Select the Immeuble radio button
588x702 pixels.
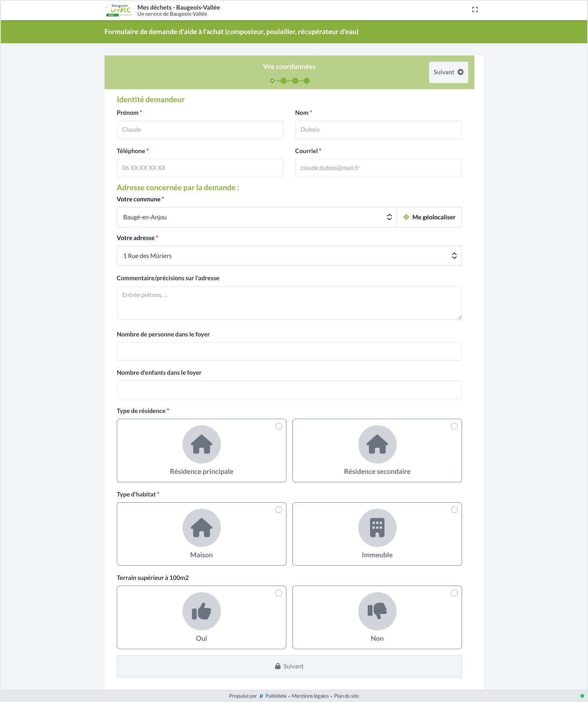pos(454,510)
